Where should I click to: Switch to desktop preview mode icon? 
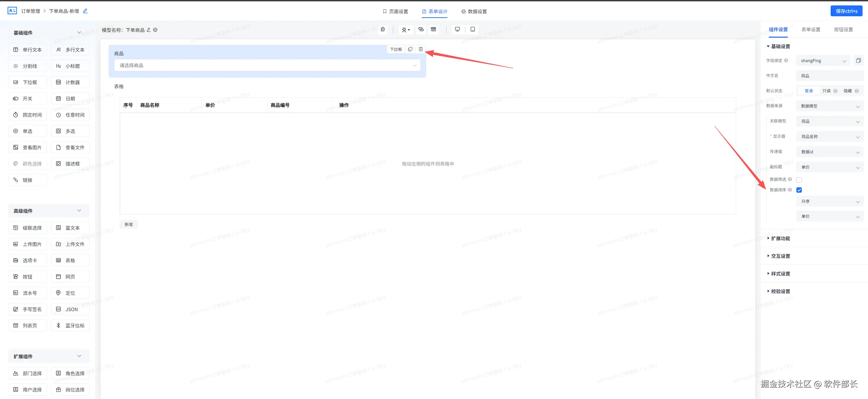(457, 30)
